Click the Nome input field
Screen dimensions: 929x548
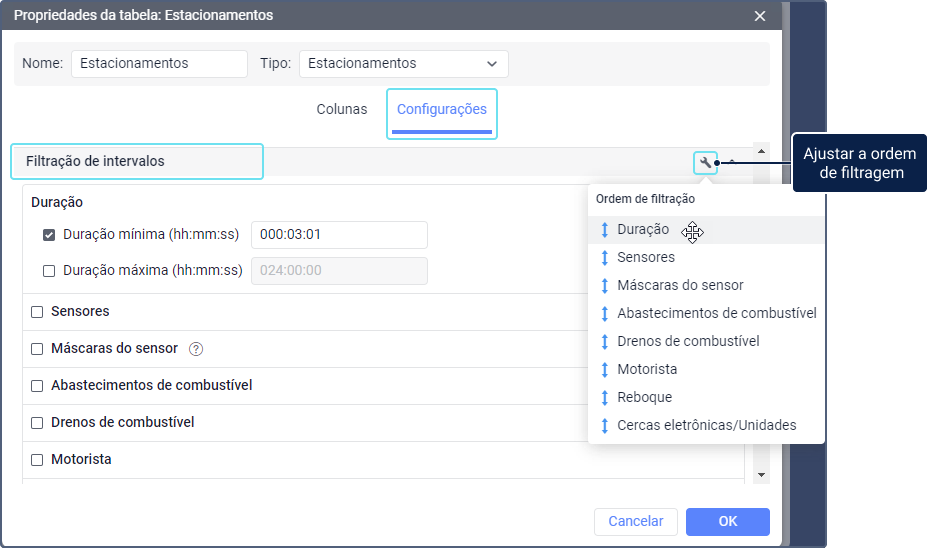point(159,64)
